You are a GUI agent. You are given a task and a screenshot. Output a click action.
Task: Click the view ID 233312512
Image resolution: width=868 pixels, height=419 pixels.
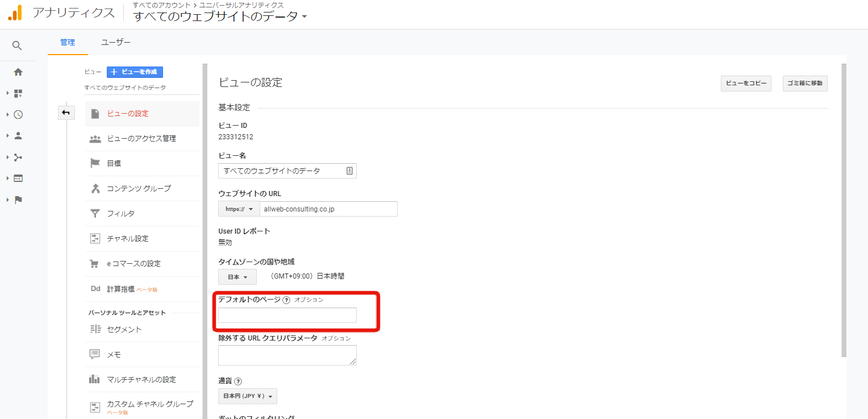[236, 137]
